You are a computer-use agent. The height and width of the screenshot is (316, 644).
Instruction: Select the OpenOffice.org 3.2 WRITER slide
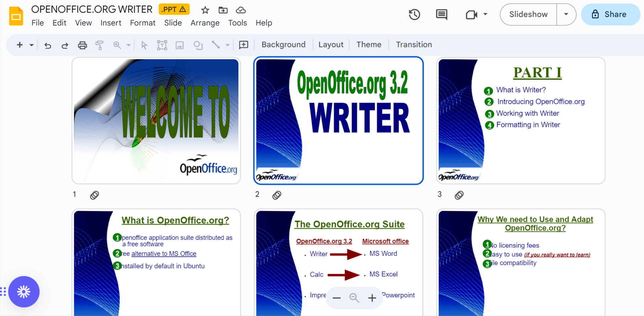pyautogui.click(x=338, y=121)
